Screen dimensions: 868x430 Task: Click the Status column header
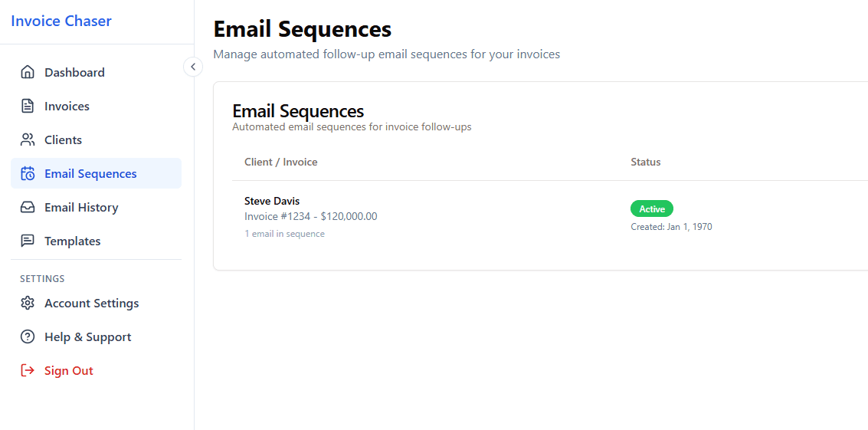(x=645, y=162)
